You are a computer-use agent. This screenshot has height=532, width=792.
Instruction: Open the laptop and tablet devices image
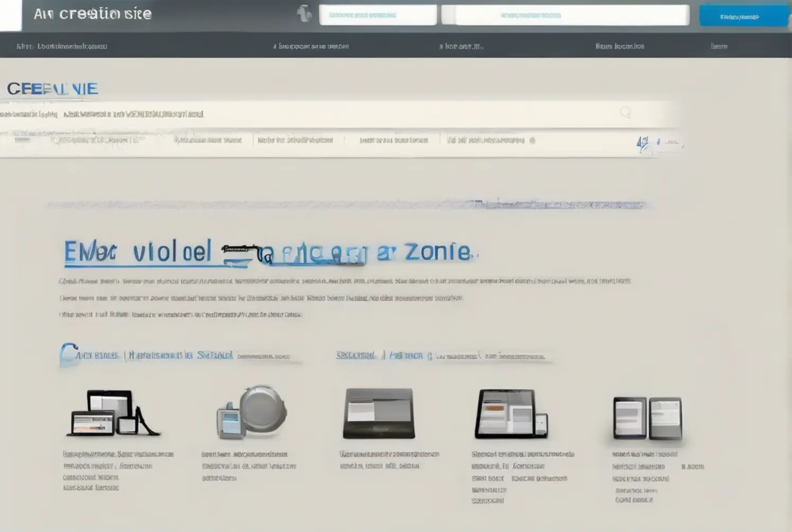[x=112, y=413]
